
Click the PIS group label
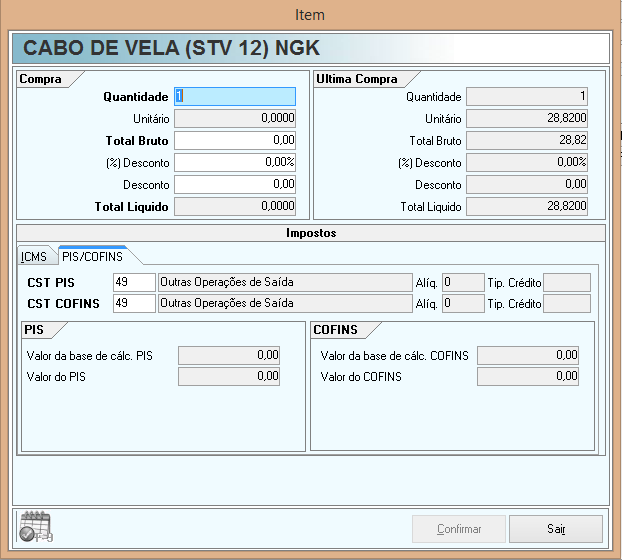[34, 330]
